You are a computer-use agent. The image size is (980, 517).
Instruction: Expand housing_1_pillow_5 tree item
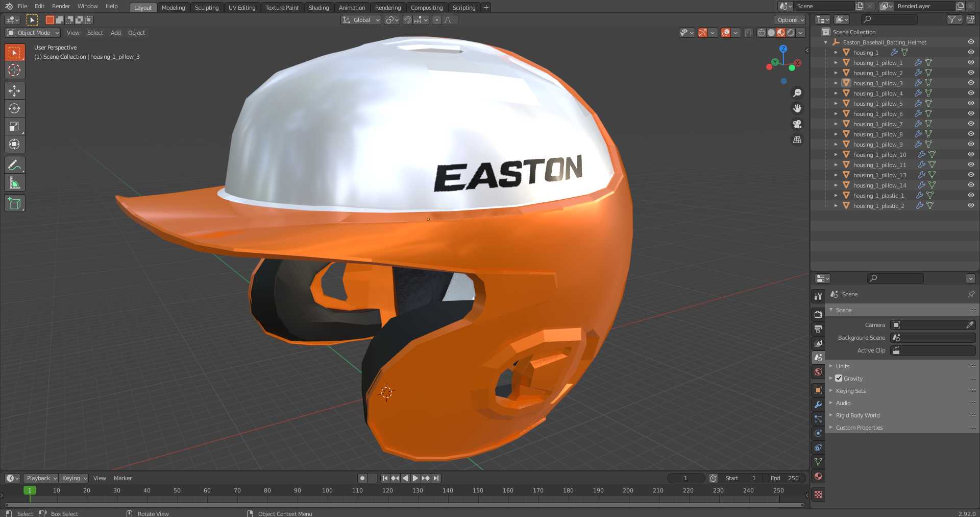point(836,103)
